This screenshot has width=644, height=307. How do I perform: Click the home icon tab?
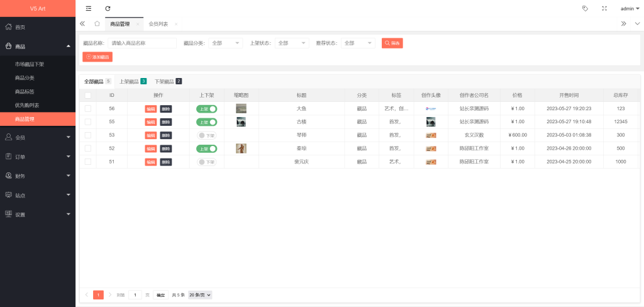click(97, 24)
